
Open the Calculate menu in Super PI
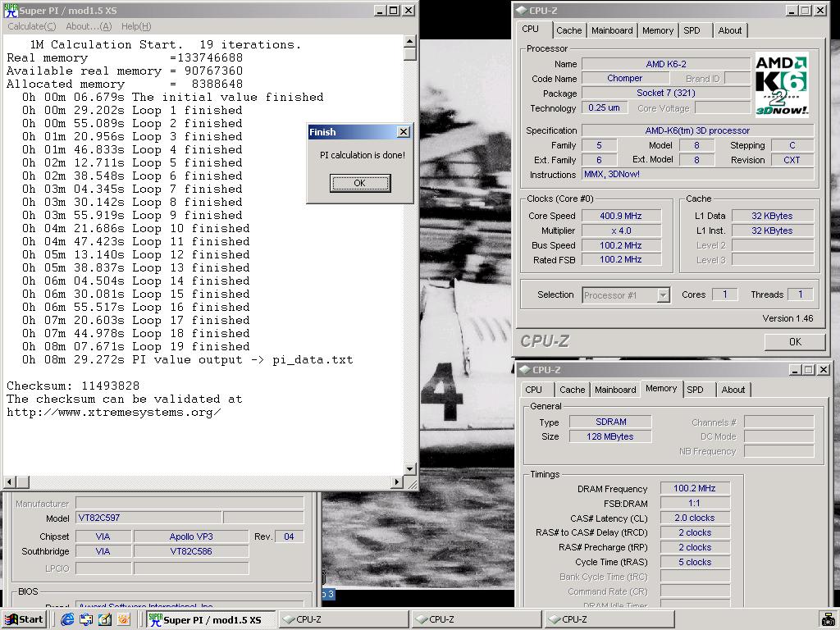click(x=32, y=26)
